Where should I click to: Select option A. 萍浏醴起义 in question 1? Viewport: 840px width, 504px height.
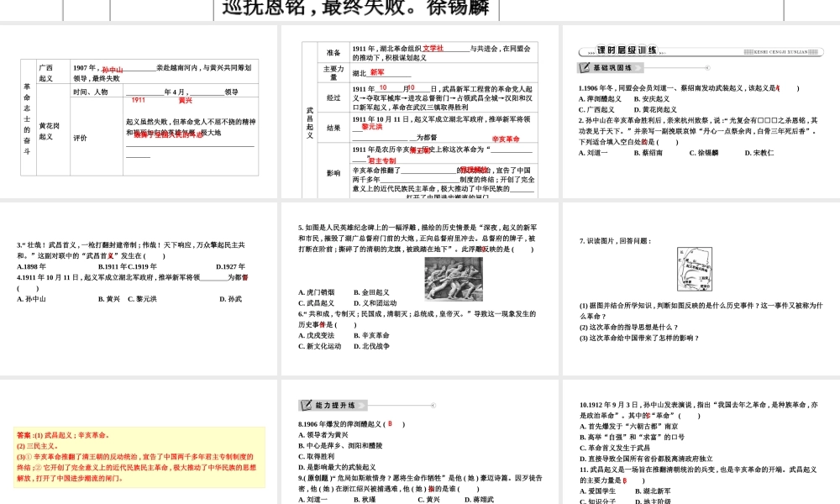click(x=600, y=98)
